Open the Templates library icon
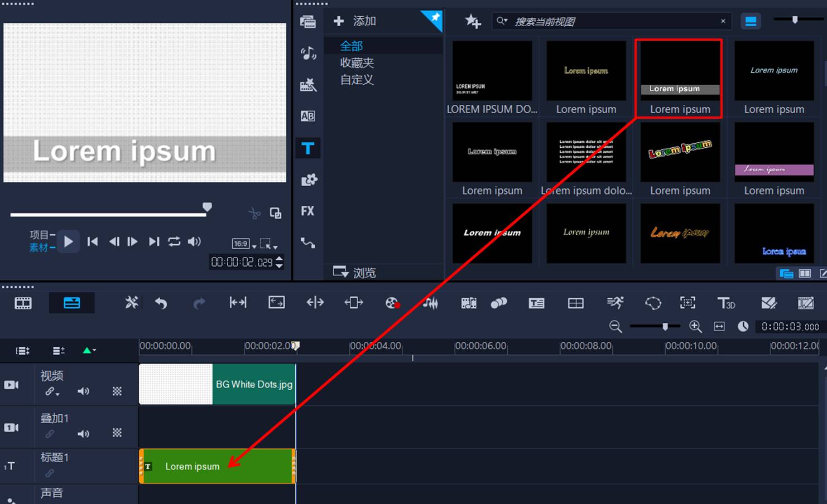The width and height of the screenshot is (827, 504). click(307, 85)
